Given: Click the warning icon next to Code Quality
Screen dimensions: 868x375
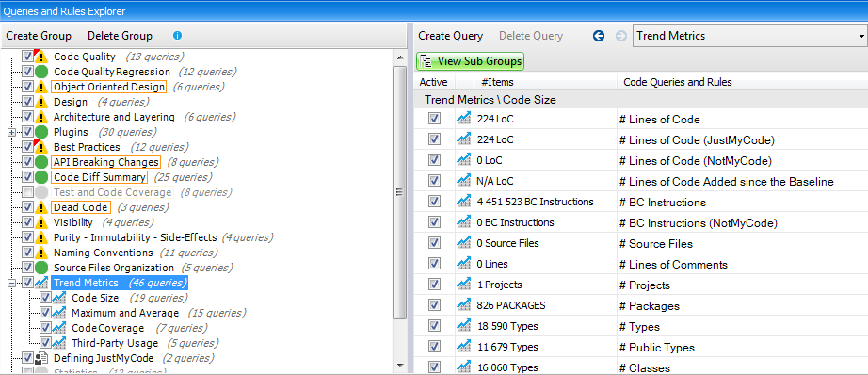Looking at the screenshot, I should point(41,57).
